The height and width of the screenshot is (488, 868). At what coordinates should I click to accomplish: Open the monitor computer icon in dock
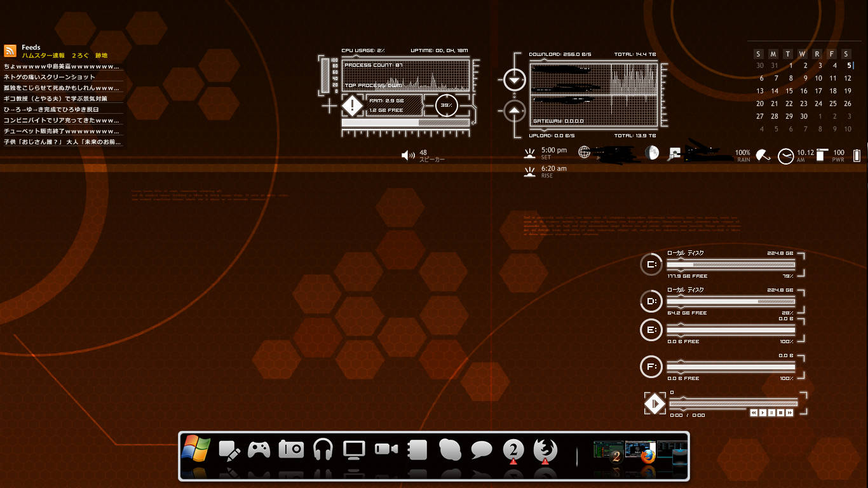click(x=355, y=449)
